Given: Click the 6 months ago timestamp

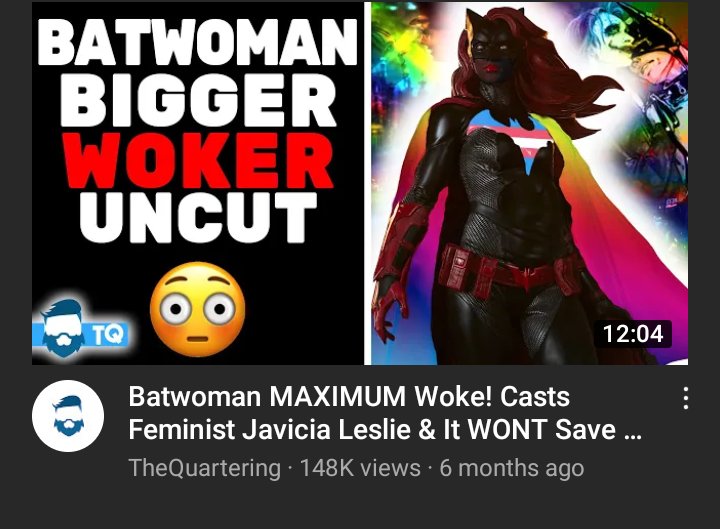Looking at the screenshot, I should 512,468.
